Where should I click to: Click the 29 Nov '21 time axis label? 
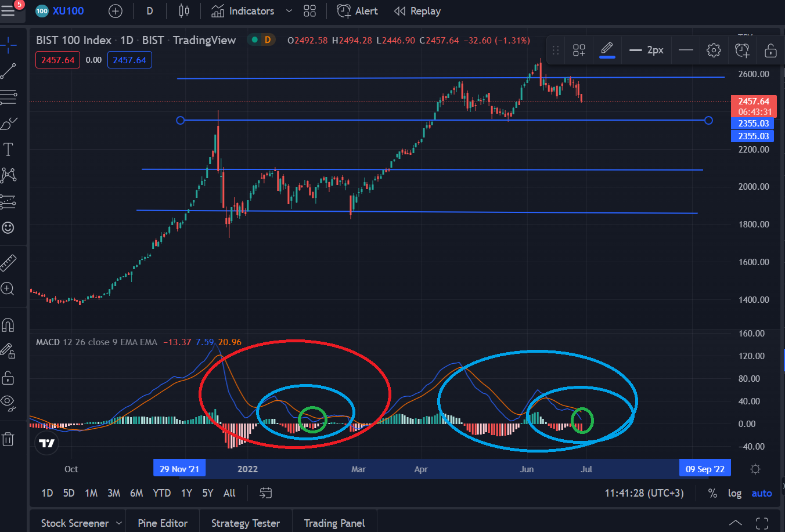[179, 469]
